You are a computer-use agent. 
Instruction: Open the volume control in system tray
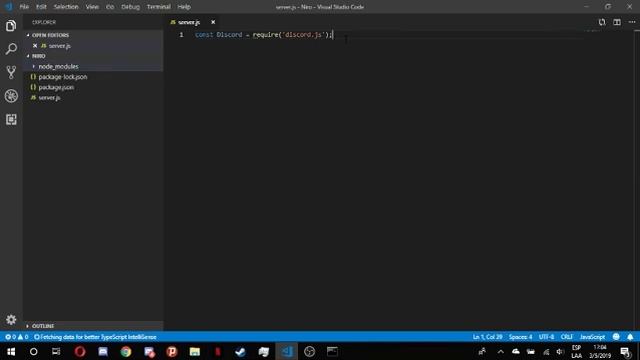coord(560,351)
